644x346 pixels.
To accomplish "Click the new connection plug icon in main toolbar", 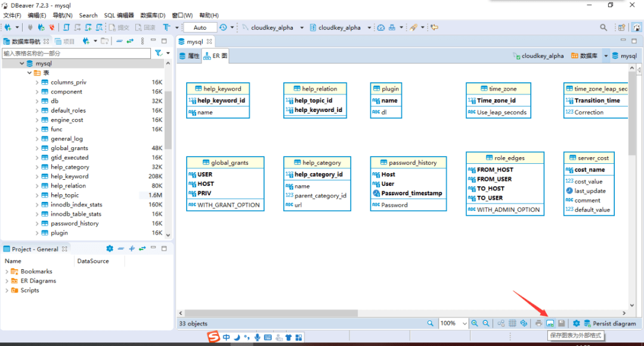I will pos(8,27).
